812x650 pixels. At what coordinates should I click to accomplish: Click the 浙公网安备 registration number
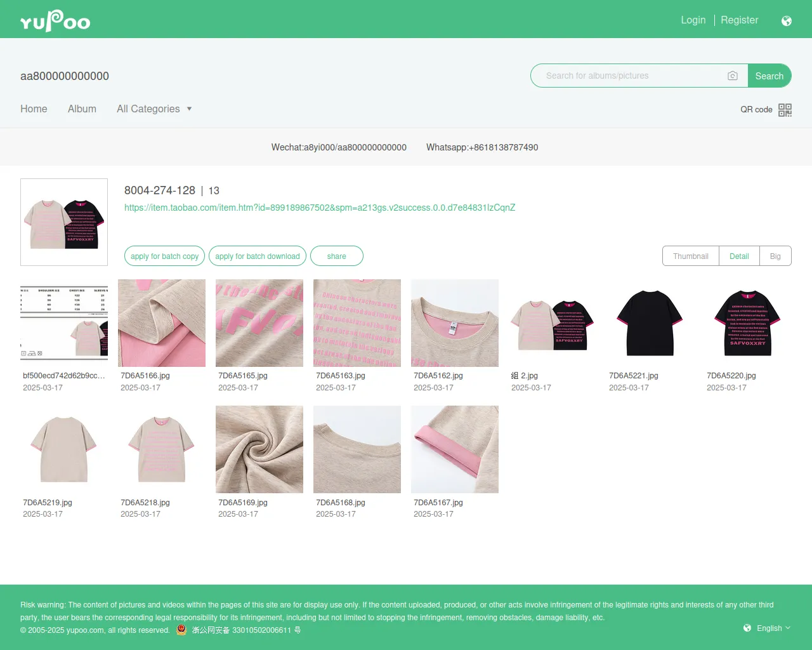246,630
